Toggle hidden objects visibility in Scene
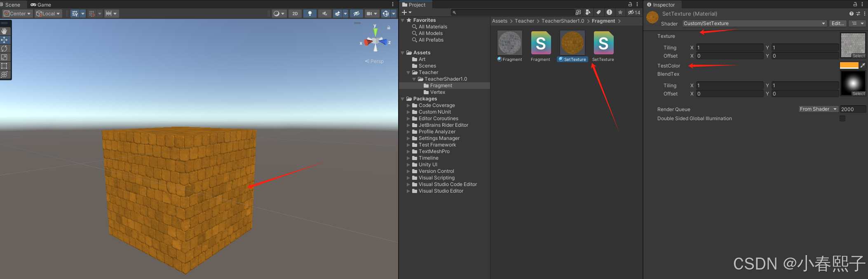Viewport: 868px width, 279px height. (357, 14)
